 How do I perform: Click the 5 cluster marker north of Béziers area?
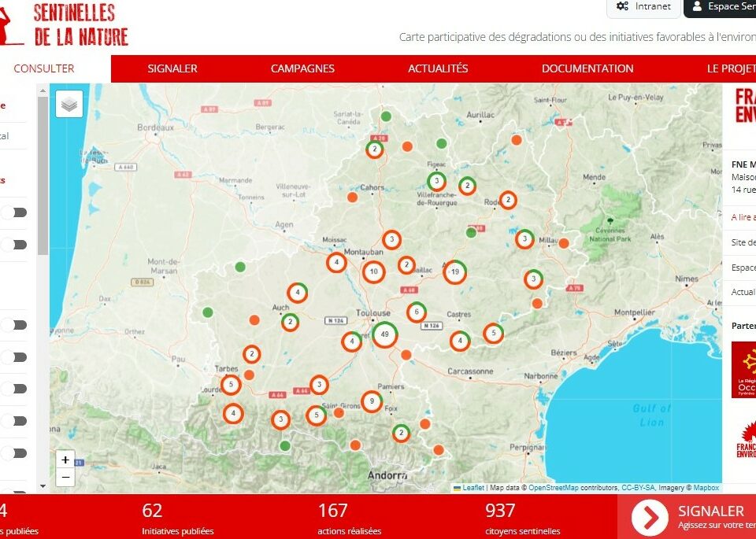pos(493,333)
